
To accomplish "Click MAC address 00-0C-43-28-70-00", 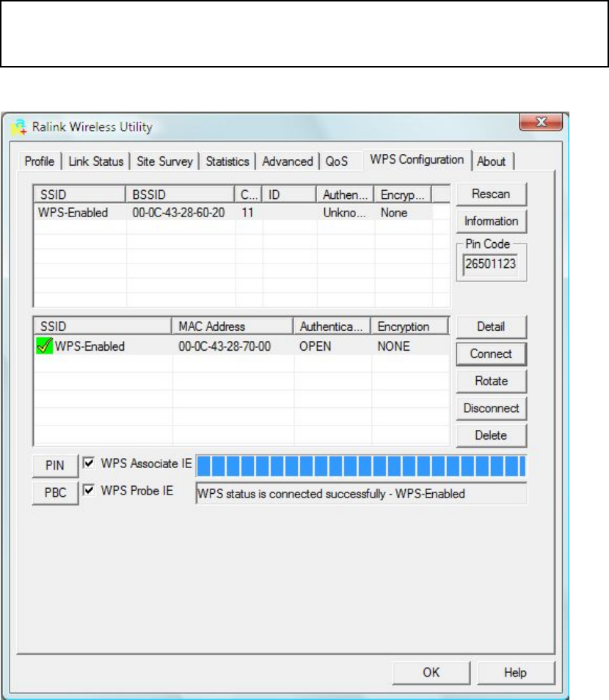I will pos(225,346).
